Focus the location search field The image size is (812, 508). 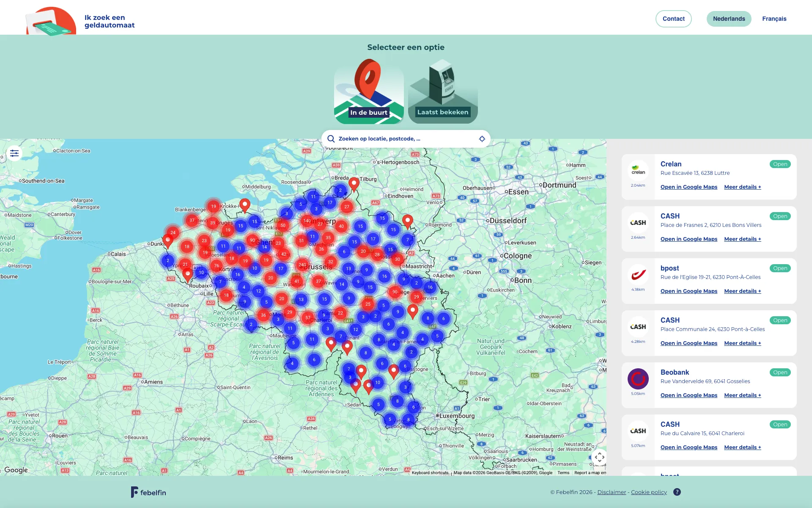coord(406,139)
